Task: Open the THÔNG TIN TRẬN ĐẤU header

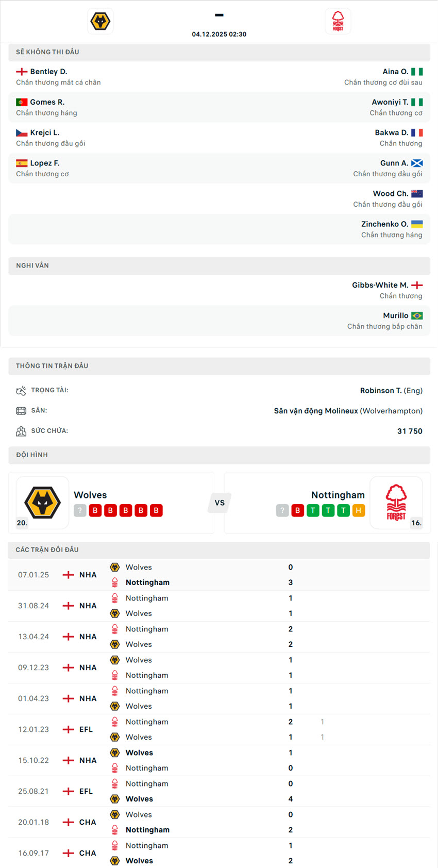Action: tap(219, 366)
